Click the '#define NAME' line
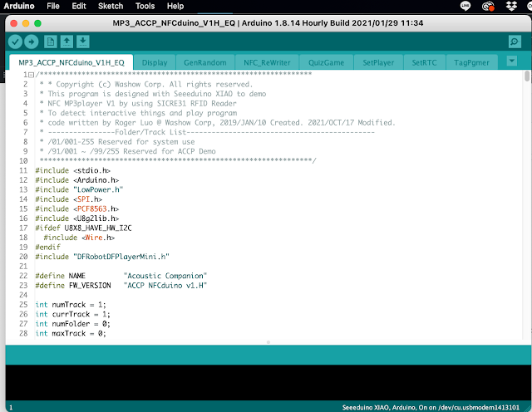The width and height of the screenshot is (532, 412). [121, 276]
